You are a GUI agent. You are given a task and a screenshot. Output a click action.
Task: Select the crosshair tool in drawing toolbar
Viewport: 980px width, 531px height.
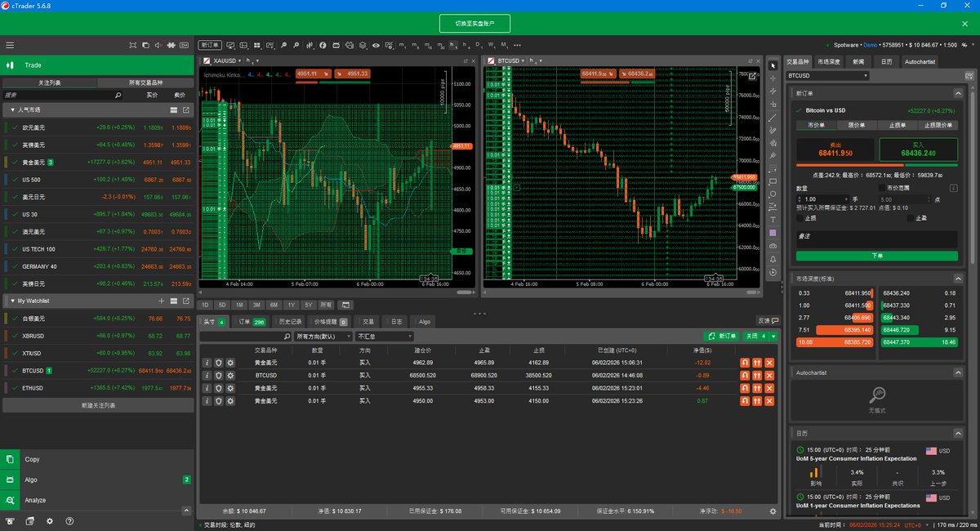click(x=773, y=78)
